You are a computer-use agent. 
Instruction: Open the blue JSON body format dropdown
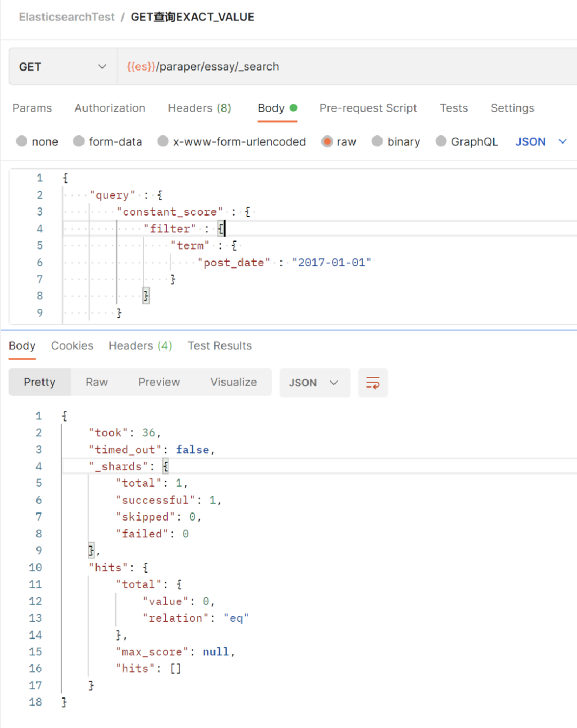click(541, 142)
